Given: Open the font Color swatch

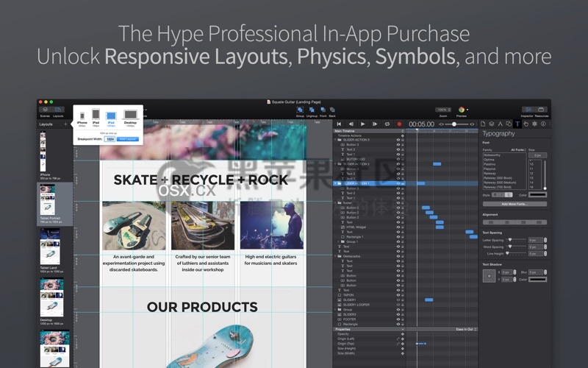Looking at the screenshot, I should (537, 195).
